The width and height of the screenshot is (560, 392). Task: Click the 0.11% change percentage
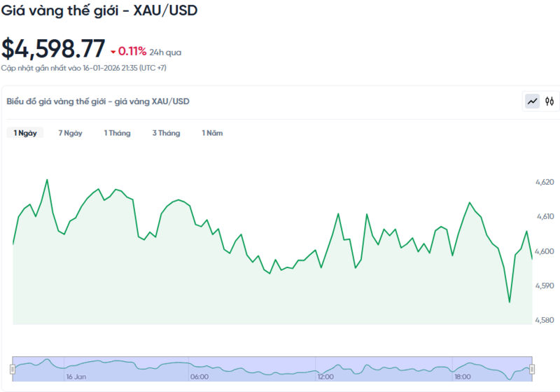[x=132, y=51]
